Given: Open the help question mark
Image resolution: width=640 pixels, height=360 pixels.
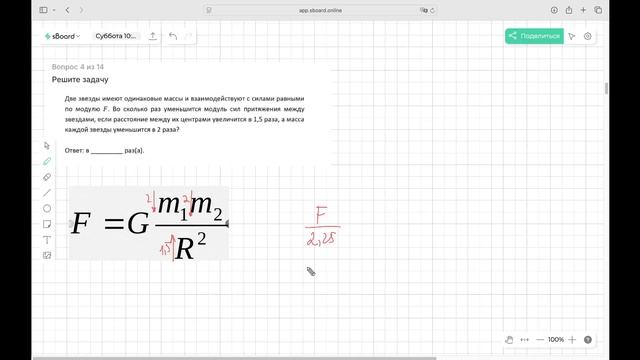Looking at the screenshot, I should (x=588, y=340).
